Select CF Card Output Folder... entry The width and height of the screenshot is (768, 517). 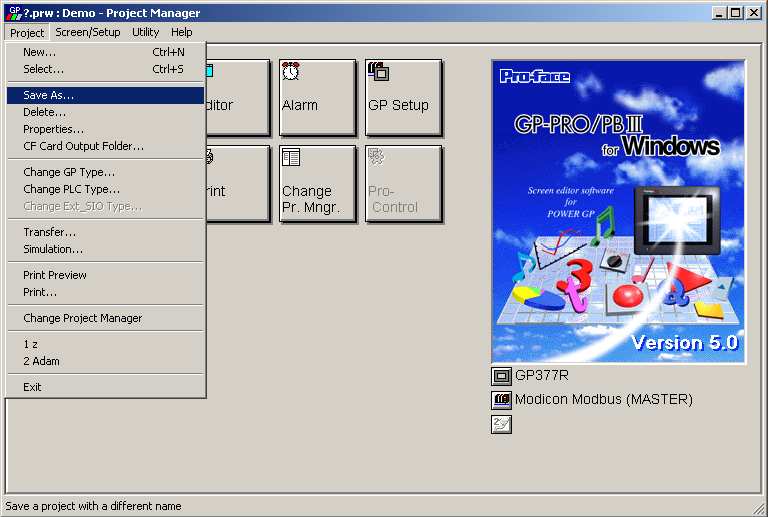coord(105,146)
